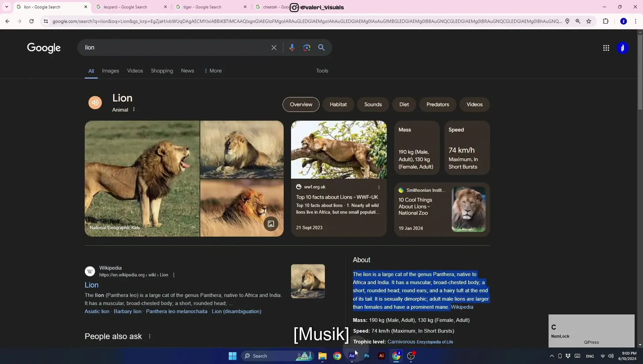Screen dimensions: 643x364
Task: Open the Carnivorous trophic level link
Action: (x=401, y=342)
